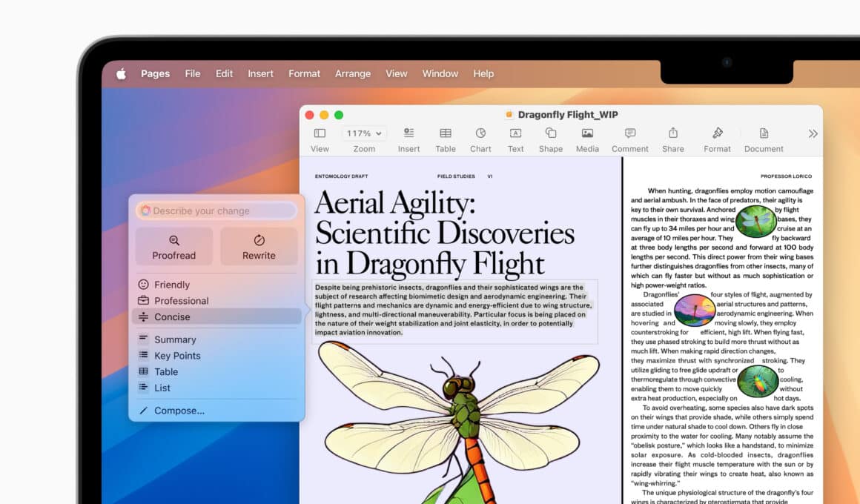Open the Document inspector icon
The image size is (860, 504).
coord(764,133)
